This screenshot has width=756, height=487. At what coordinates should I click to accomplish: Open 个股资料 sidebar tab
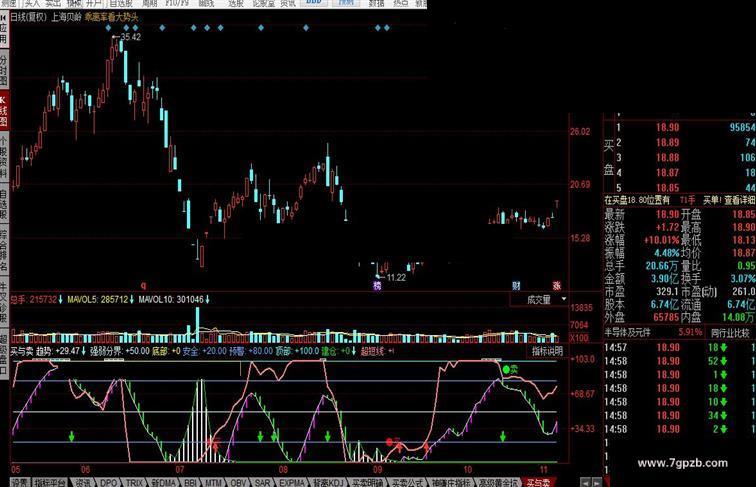click(3, 158)
